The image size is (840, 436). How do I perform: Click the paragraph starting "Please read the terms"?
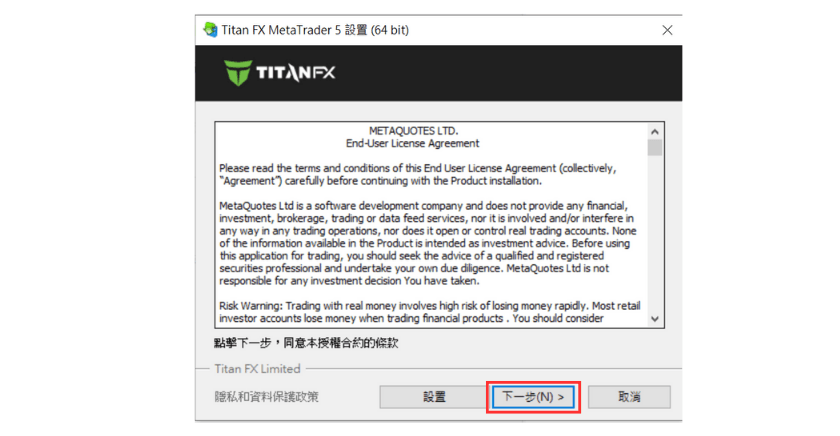pos(418,175)
